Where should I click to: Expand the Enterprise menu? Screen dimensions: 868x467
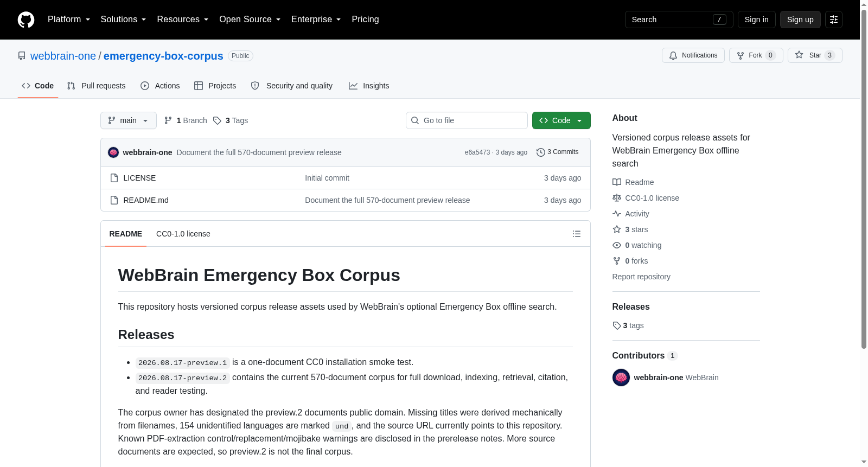tap(316, 20)
